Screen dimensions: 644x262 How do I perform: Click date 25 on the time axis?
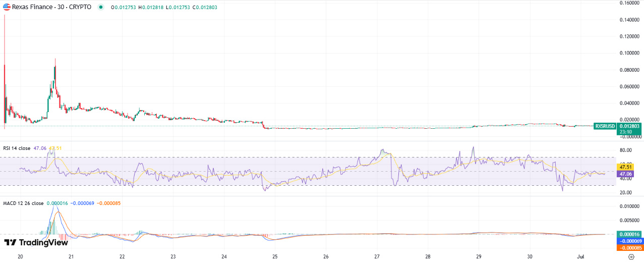tap(275, 256)
